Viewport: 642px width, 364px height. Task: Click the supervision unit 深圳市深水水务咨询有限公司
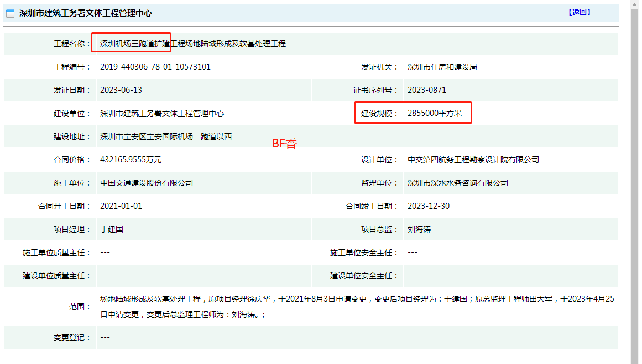[x=457, y=183]
